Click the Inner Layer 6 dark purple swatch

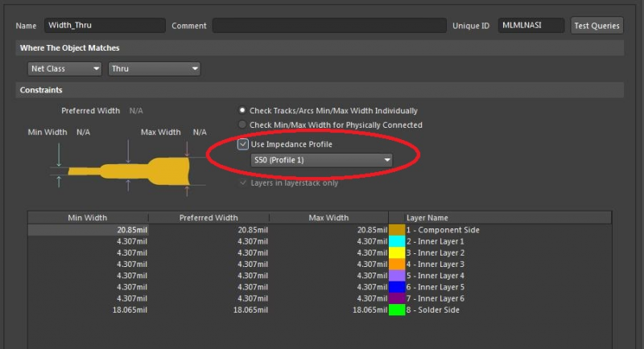pyautogui.click(x=397, y=298)
